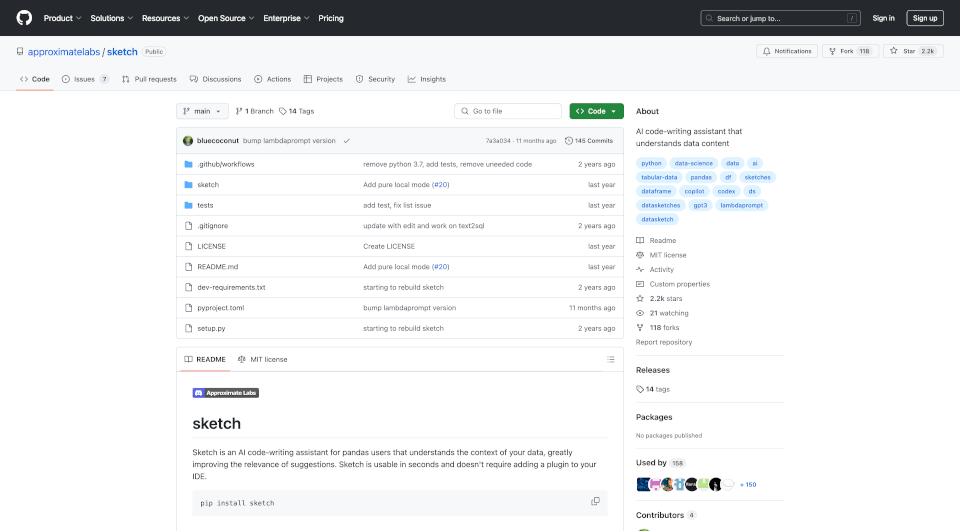Select the MIT license tab
The image size is (960, 531).
click(x=262, y=359)
